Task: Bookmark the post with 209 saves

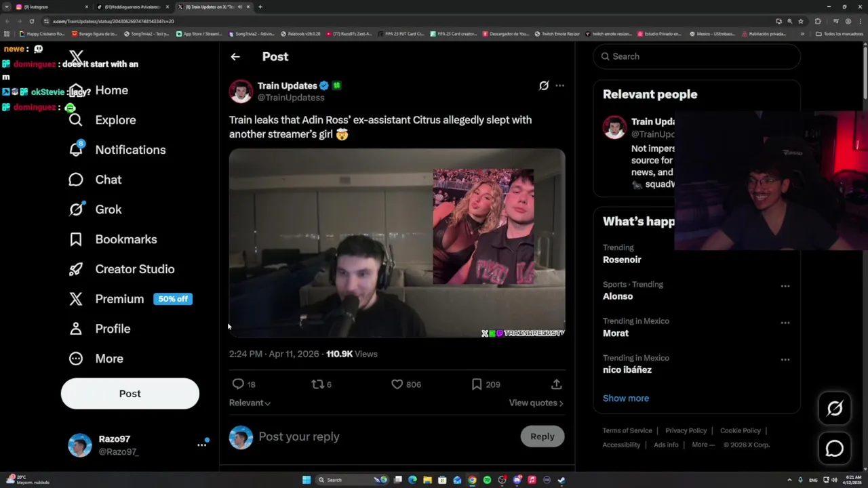Action: [486, 384]
